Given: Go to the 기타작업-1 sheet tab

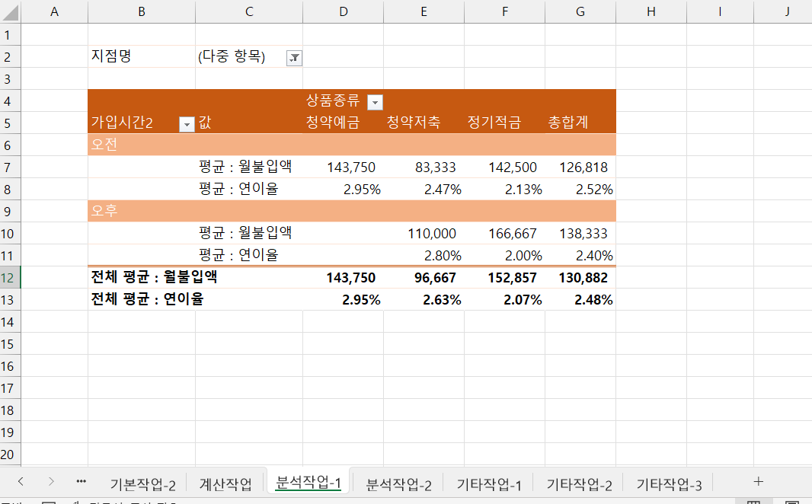Looking at the screenshot, I should click(x=489, y=484).
